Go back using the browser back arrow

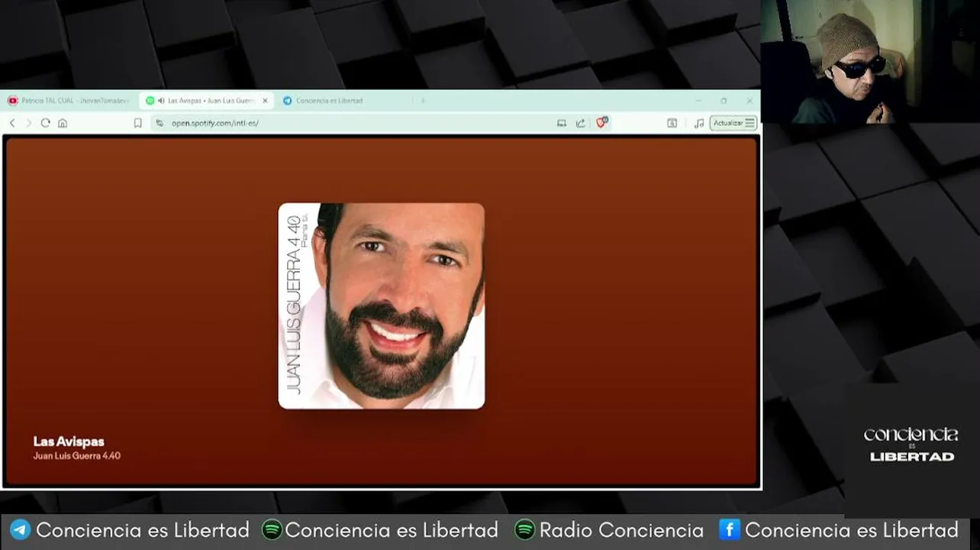[x=12, y=123]
